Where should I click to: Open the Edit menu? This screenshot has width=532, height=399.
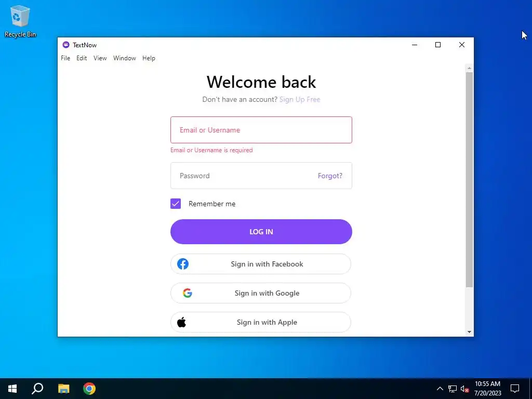(82, 58)
